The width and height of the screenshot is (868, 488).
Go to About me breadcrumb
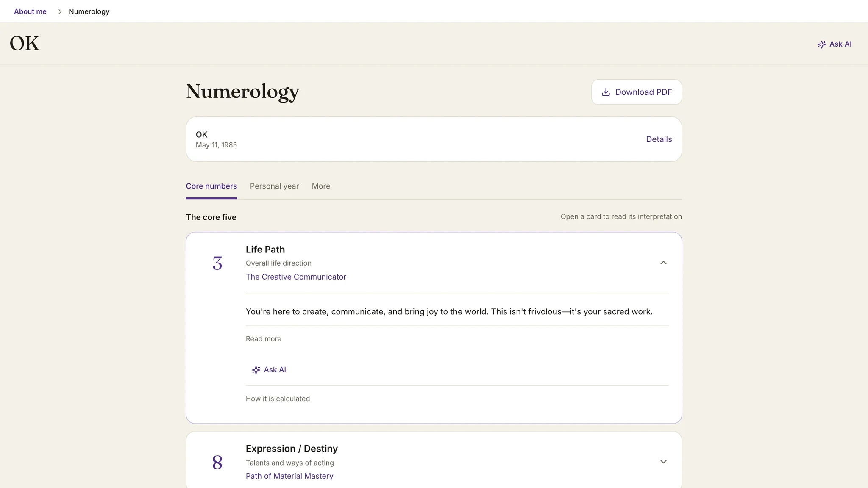[30, 11]
